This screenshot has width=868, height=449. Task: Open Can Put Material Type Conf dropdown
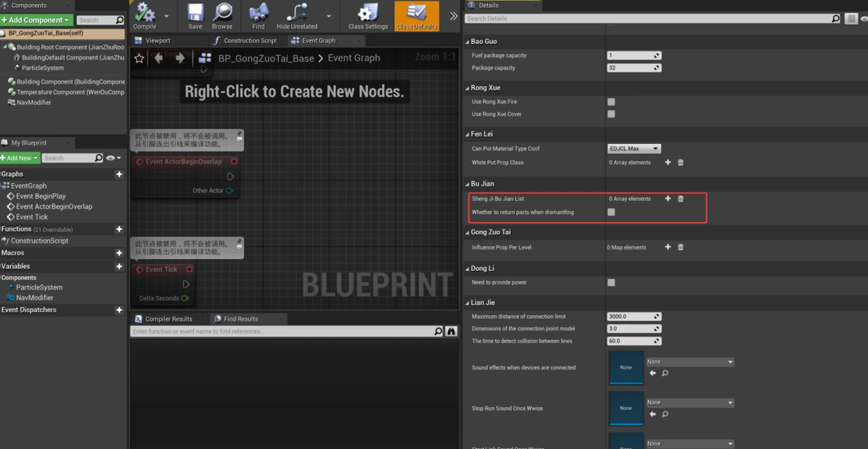[x=634, y=149]
